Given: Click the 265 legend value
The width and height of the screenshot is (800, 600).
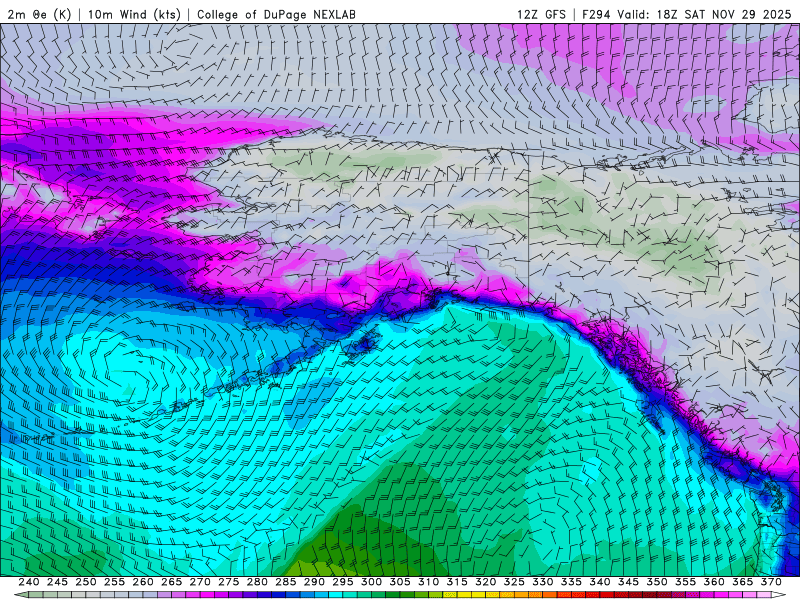Looking at the screenshot, I should point(171,582).
